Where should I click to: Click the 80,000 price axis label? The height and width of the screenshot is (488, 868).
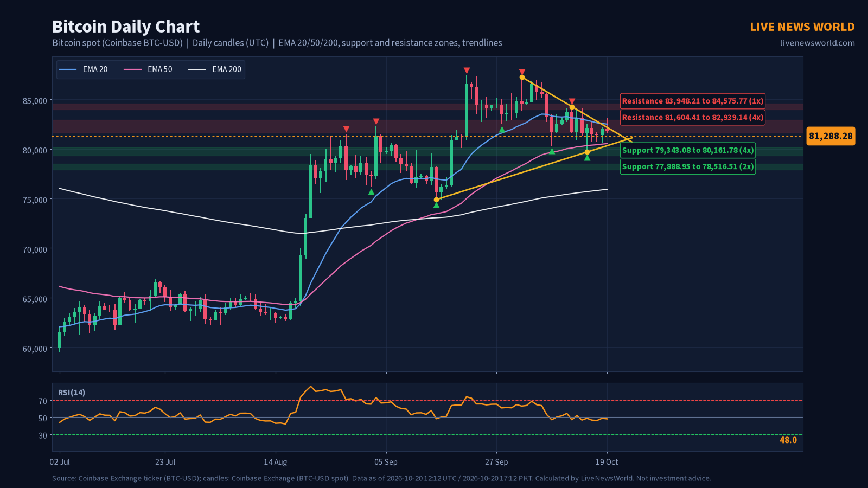click(35, 150)
